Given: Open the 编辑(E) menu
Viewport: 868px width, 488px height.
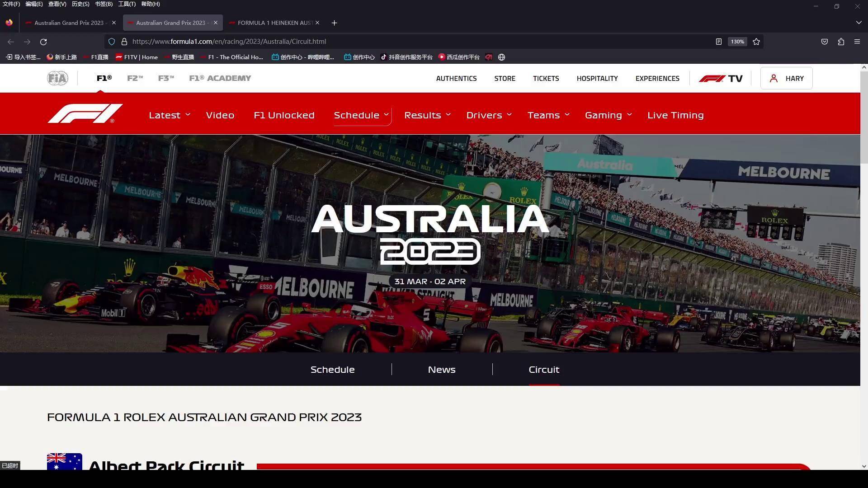Looking at the screenshot, I should [x=34, y=4].
